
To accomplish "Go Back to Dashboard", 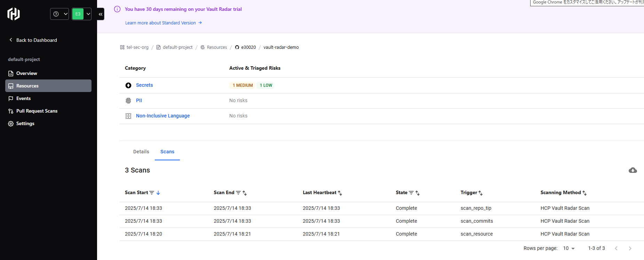I will coord(33,40).
